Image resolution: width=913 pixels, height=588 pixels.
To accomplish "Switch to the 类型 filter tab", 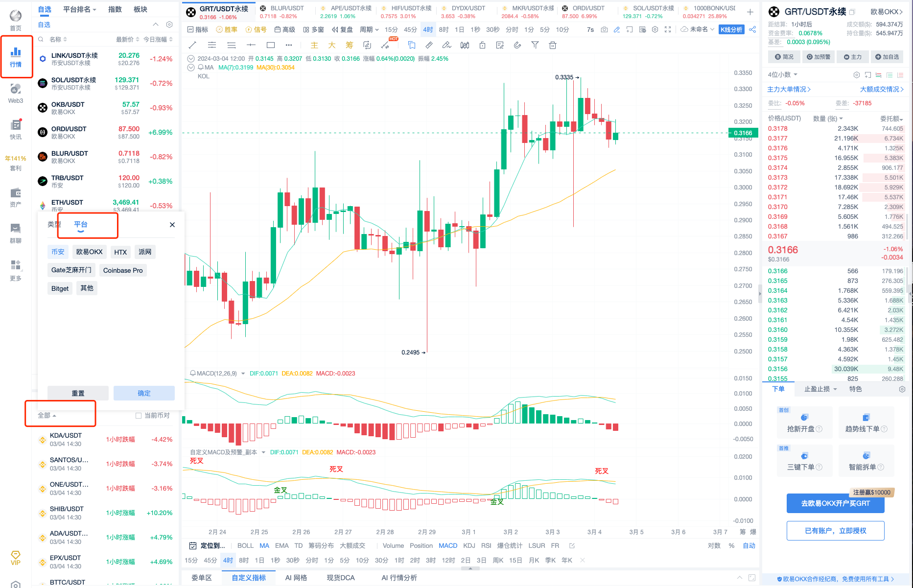I will [x=54, y=224].
